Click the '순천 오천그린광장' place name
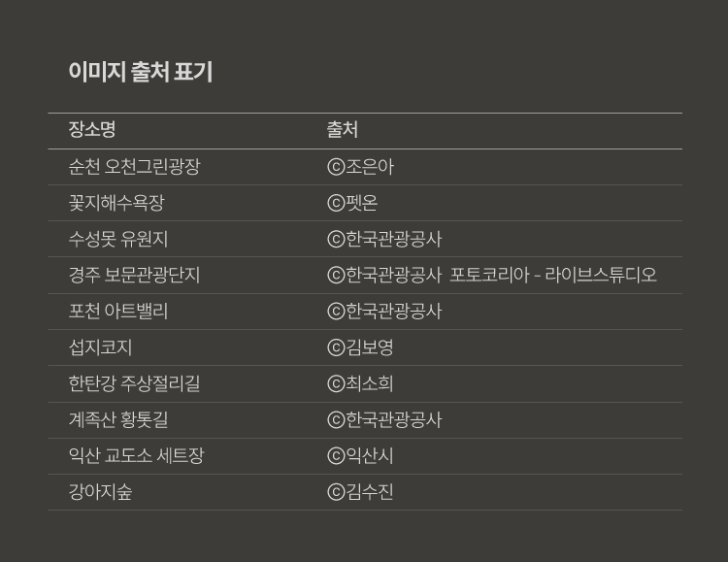 click(x=134, y=167)
